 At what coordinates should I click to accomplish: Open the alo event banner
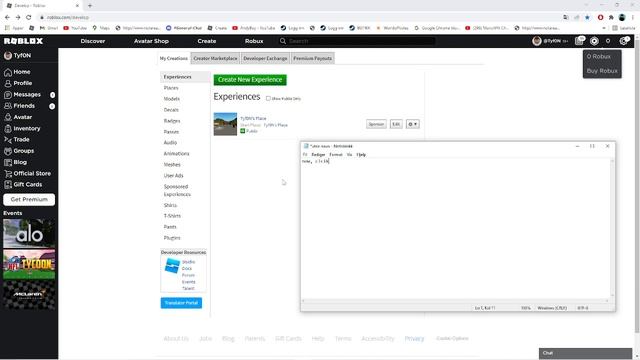click(x=29, y=233)
